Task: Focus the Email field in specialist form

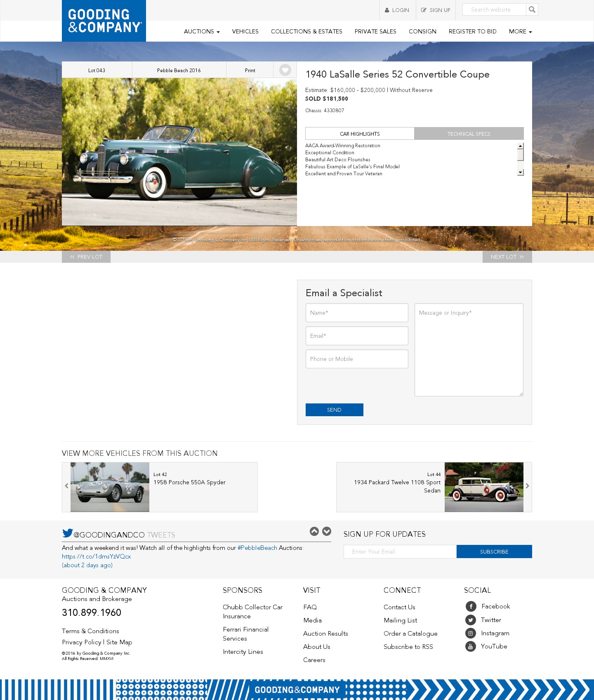Action: click(357, 336)
